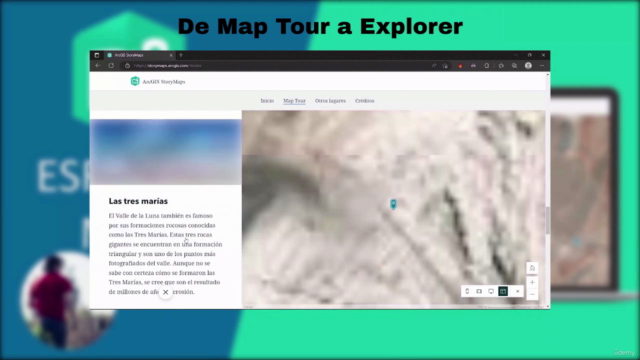Click the padlock site info icon

coord(127,66)
